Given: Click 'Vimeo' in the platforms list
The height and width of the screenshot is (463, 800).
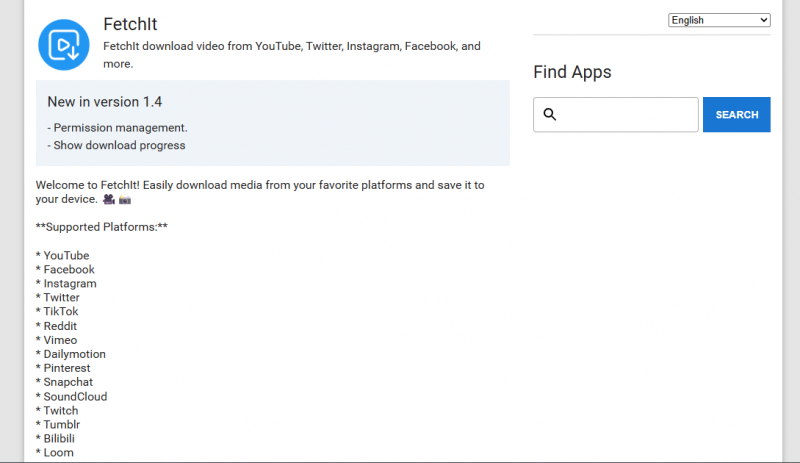Looking at the screenshot, I should tap(60, 339).
